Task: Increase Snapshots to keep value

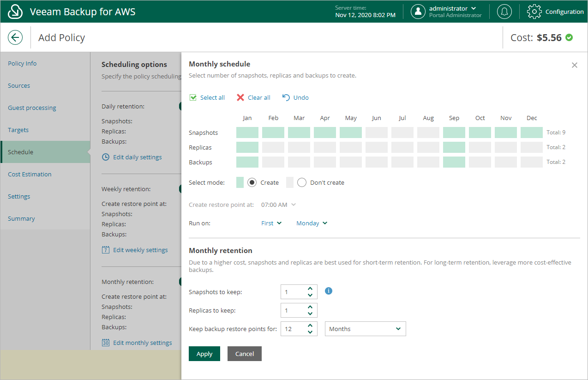Action: tap(310, 289)
